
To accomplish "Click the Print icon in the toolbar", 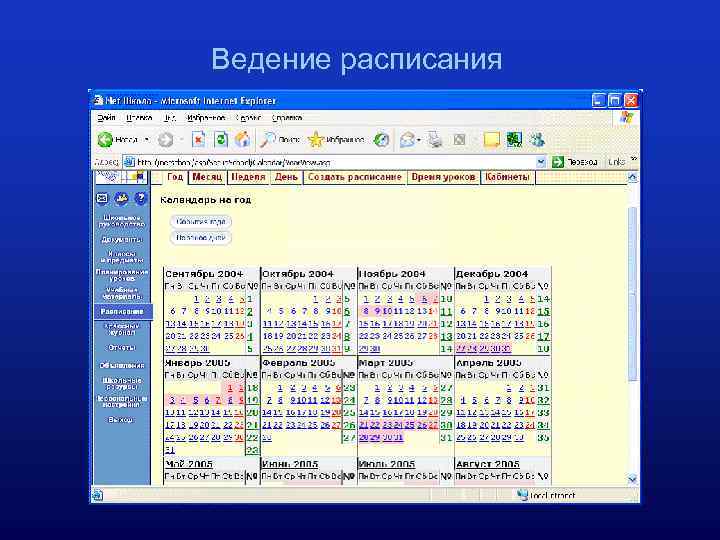I will click(x=434, y=140).
